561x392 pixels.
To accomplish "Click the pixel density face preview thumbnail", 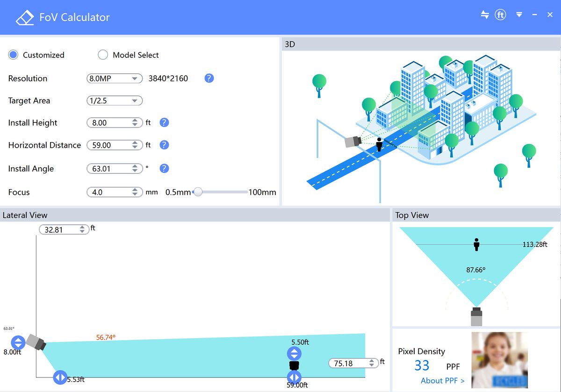I will click(500, 360).
